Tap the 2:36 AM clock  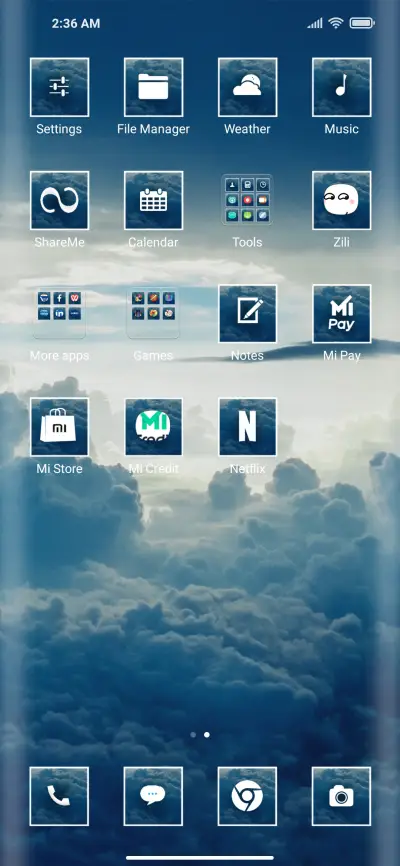pos(76,24)
